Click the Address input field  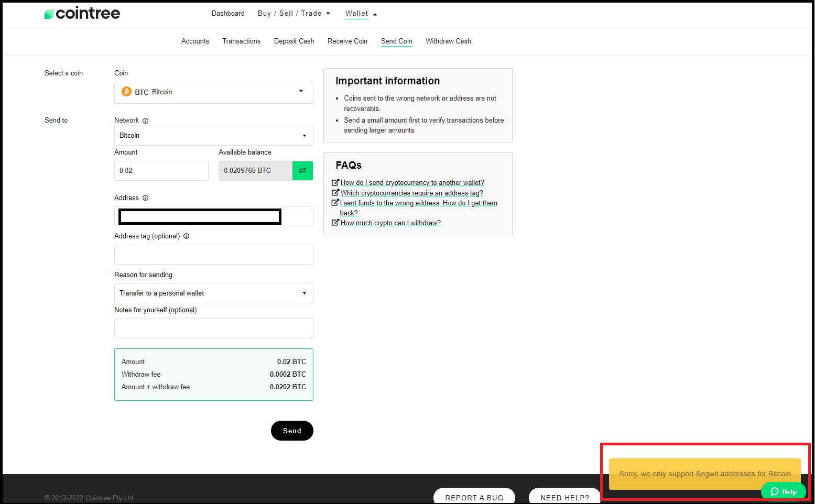coord(214,216)
